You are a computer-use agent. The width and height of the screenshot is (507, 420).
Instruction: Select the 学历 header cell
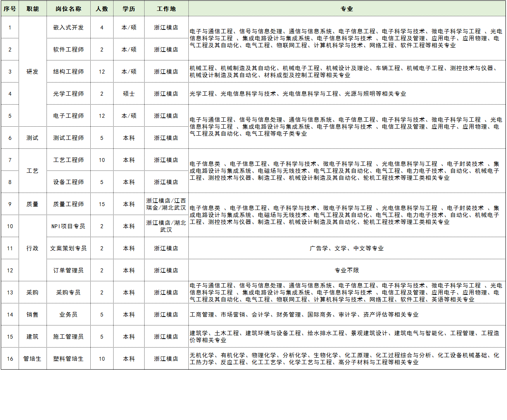(129, 9)
